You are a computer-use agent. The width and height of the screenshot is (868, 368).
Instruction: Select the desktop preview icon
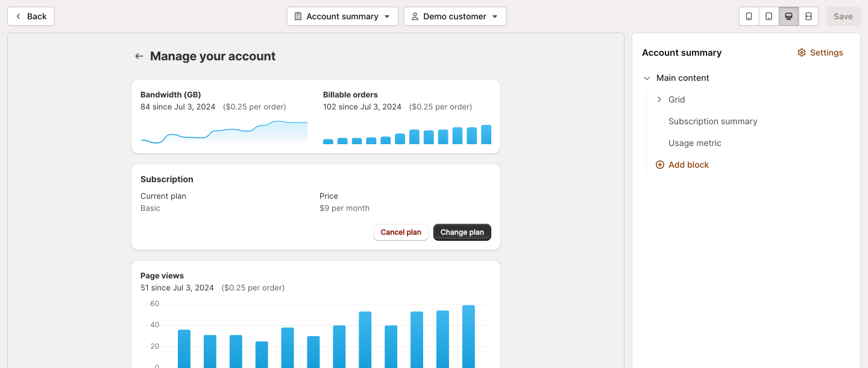(x=788, y=16)
